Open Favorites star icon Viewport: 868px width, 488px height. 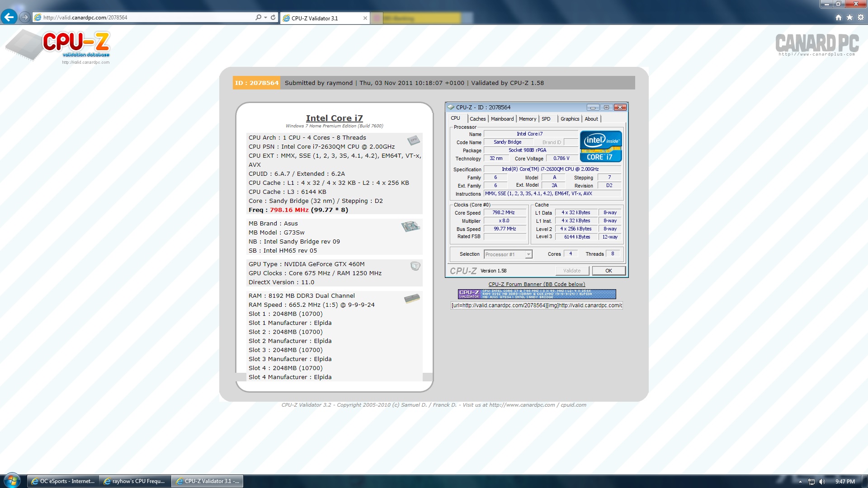pyautogui.click(x=849, y=18)
